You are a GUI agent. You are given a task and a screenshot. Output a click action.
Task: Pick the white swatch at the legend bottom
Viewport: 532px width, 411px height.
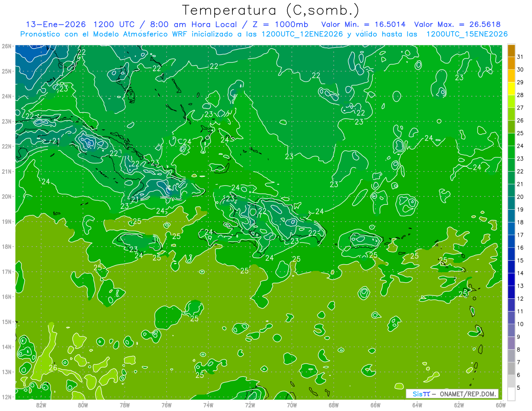[511, 394]
